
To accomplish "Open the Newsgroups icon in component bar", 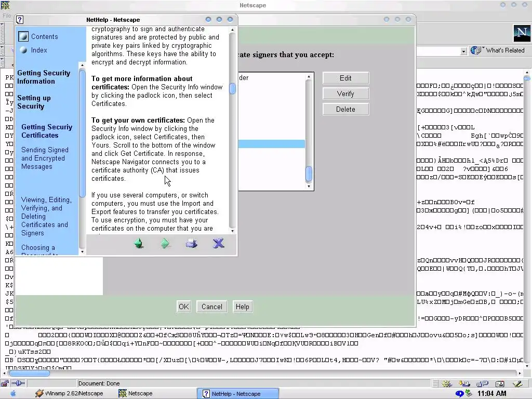I will coord(482,384).
